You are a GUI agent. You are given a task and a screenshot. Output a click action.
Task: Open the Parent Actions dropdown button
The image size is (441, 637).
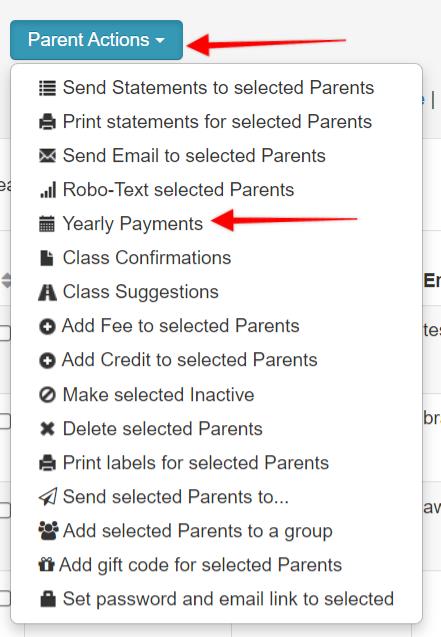(96, 40)
